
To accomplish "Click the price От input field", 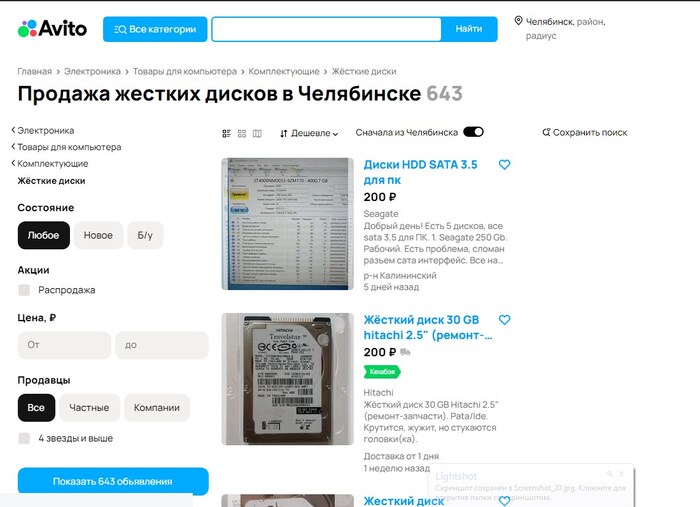I will (x=64, y=345).
